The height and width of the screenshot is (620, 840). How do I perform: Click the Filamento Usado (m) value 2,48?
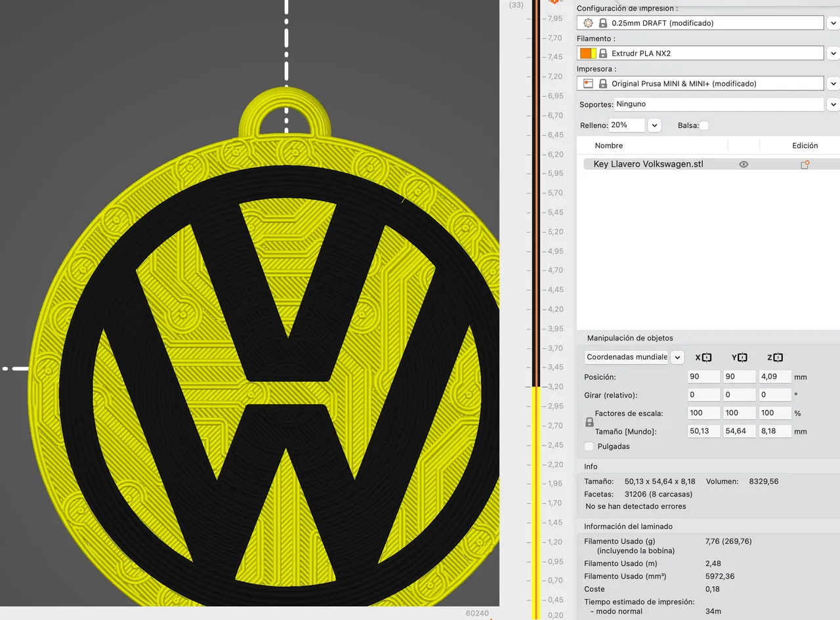pos(713,564)
